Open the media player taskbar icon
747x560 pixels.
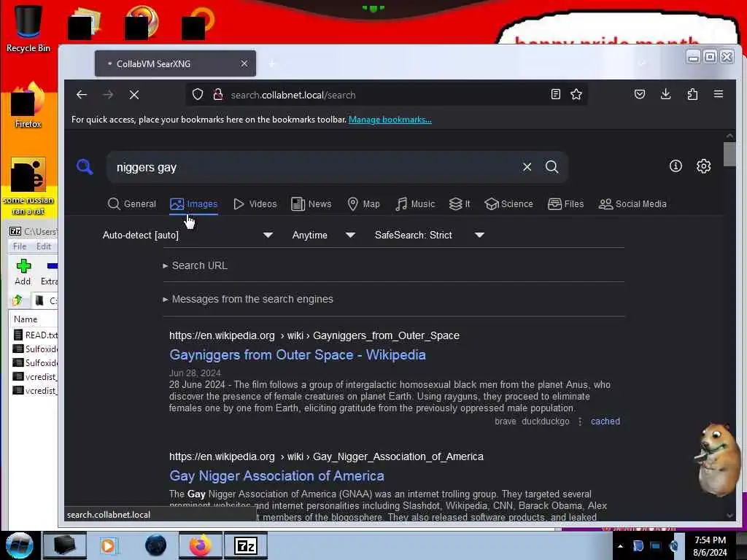click(x=108, y=545)
